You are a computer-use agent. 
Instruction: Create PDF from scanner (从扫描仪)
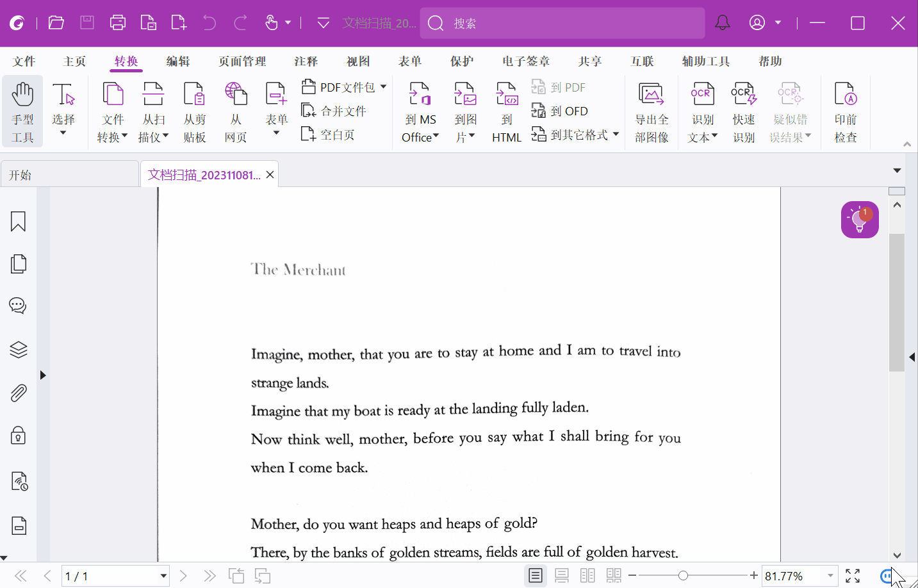[153, 111]
